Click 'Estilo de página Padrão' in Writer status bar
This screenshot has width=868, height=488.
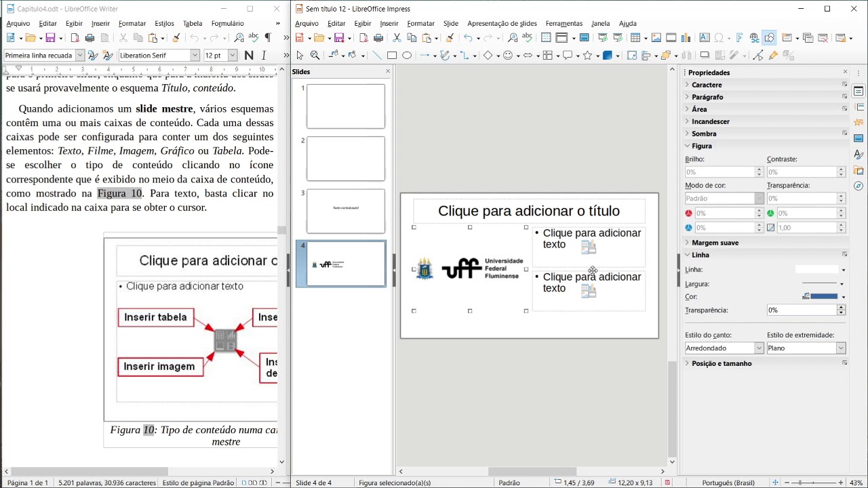[x=198, y=483]
